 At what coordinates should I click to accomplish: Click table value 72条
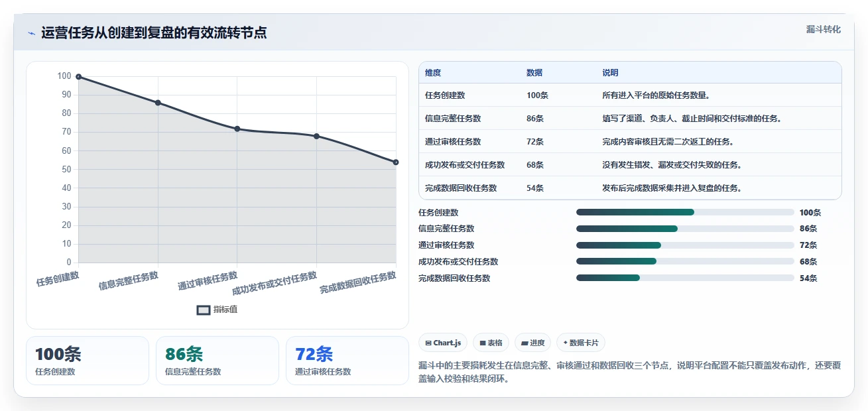(x=535, y=142)
